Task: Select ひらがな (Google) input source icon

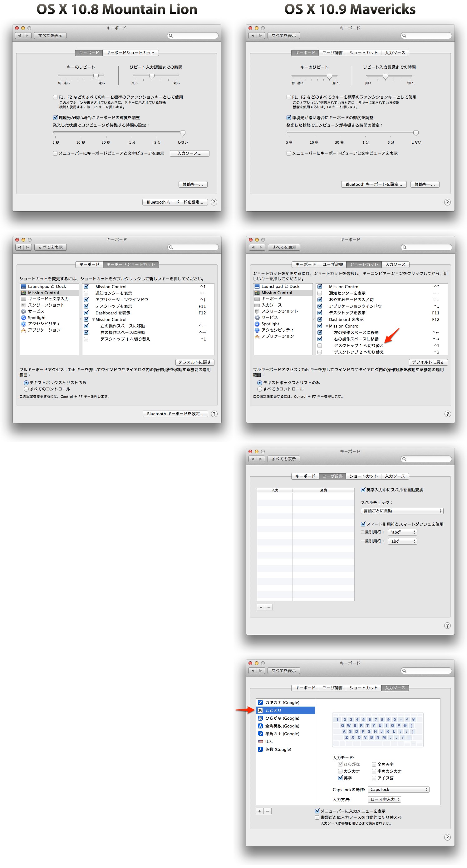Action: point(260,718)
